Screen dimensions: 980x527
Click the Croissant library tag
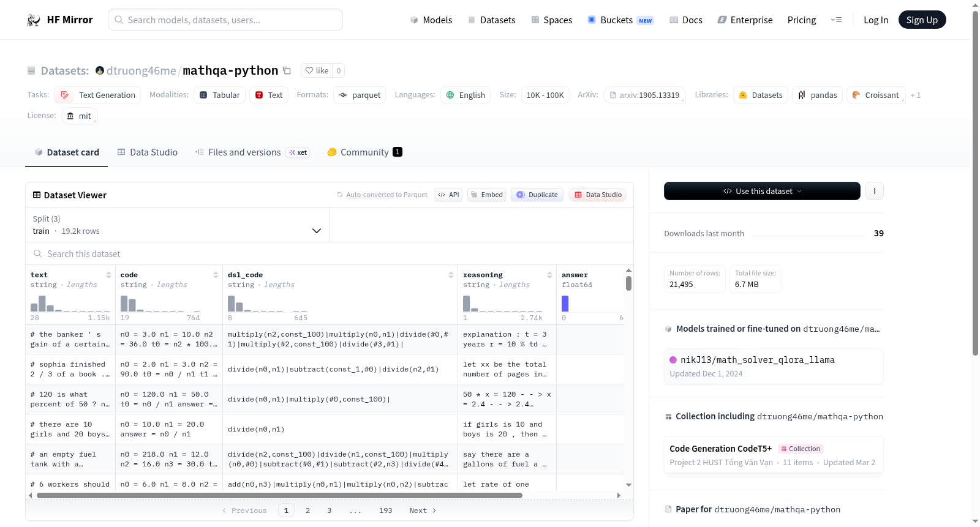coord(876,95)
